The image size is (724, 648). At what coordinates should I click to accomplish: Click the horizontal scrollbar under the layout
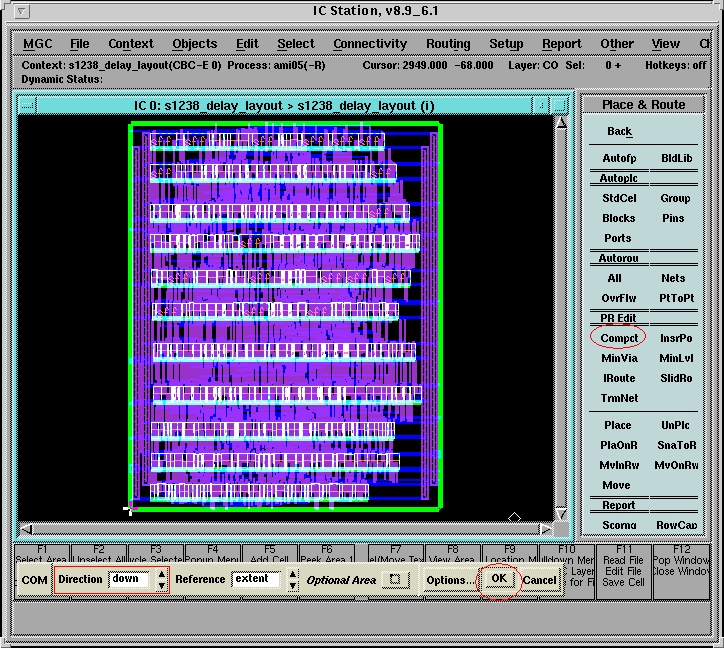[286, 529]
